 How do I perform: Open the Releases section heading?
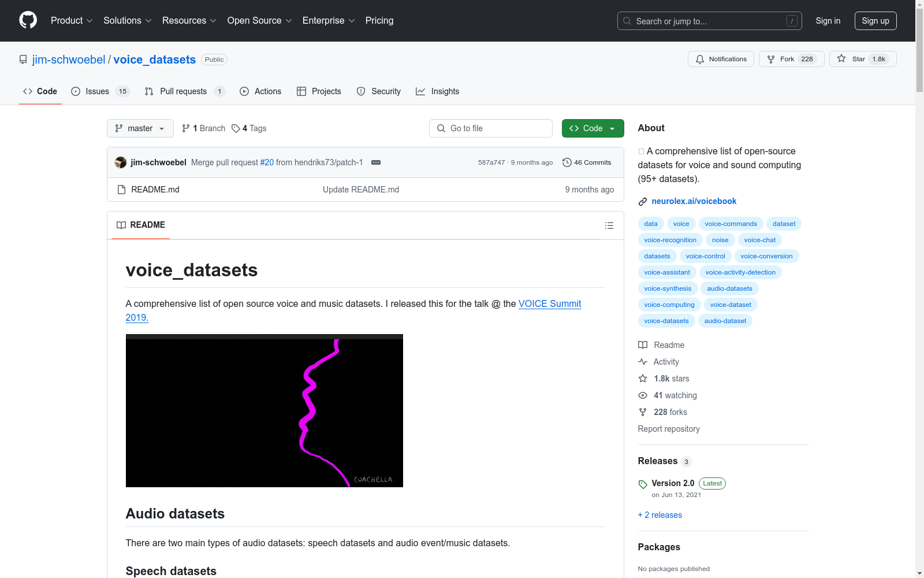(x=658, y=461)
